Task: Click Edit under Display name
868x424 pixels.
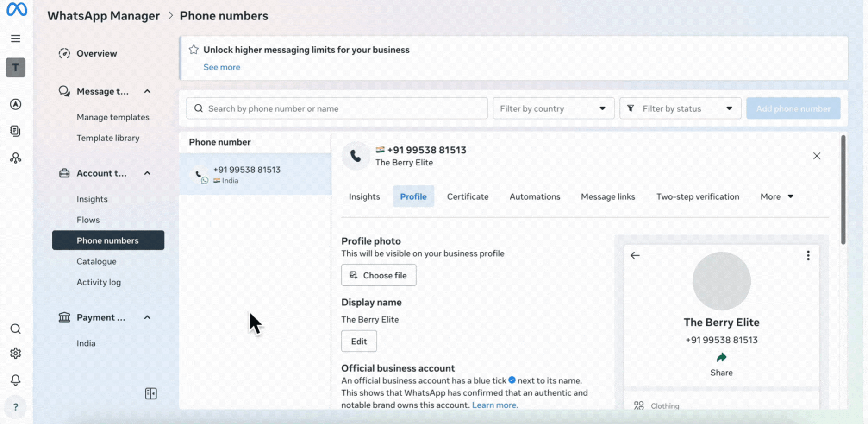Action: (x=359, y=341)
